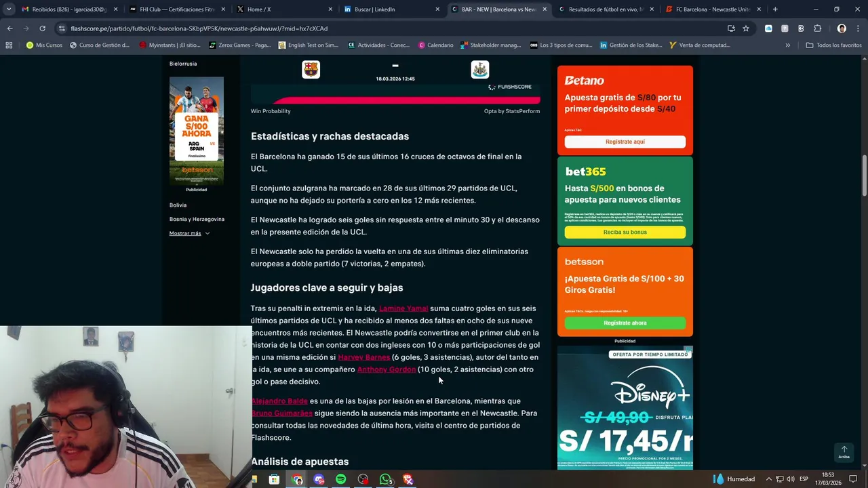Open Spotify from the taskbar
This screenshot has width=868, height=488.
341,480
